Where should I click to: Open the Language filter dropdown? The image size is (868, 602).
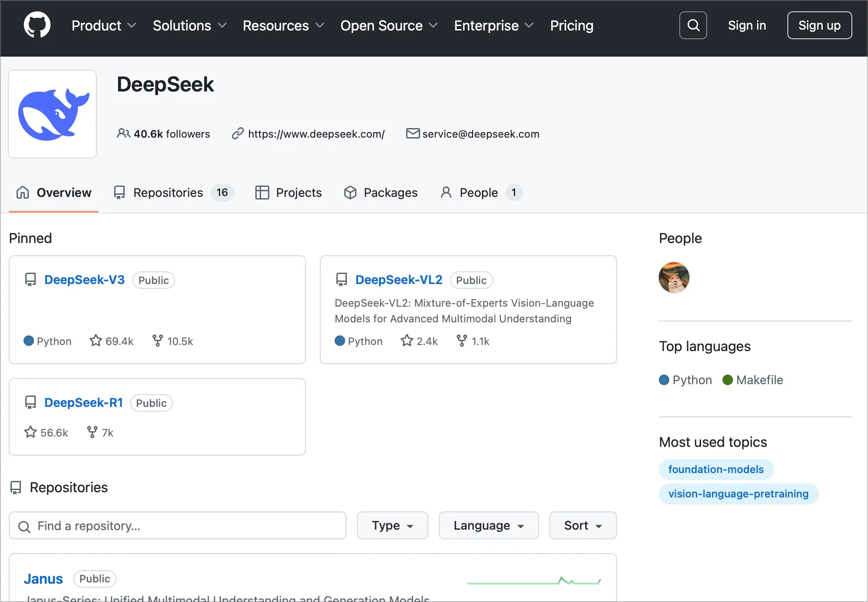488,525
